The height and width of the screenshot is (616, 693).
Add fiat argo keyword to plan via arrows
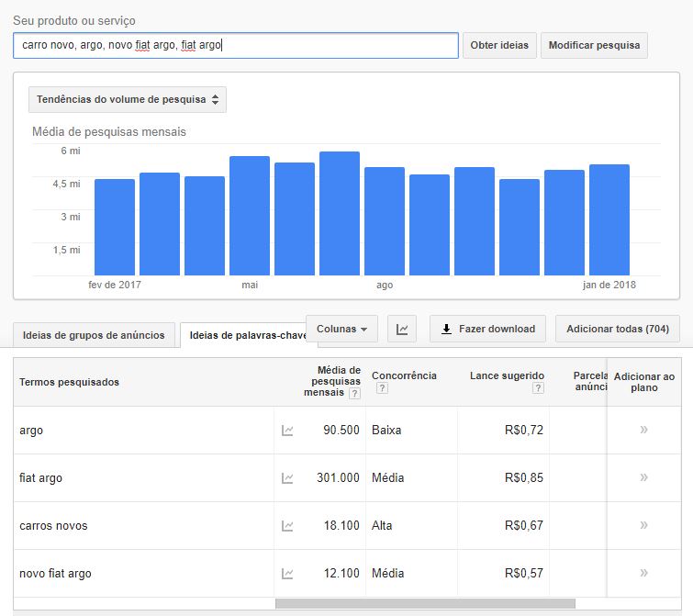tap(644, 477)
